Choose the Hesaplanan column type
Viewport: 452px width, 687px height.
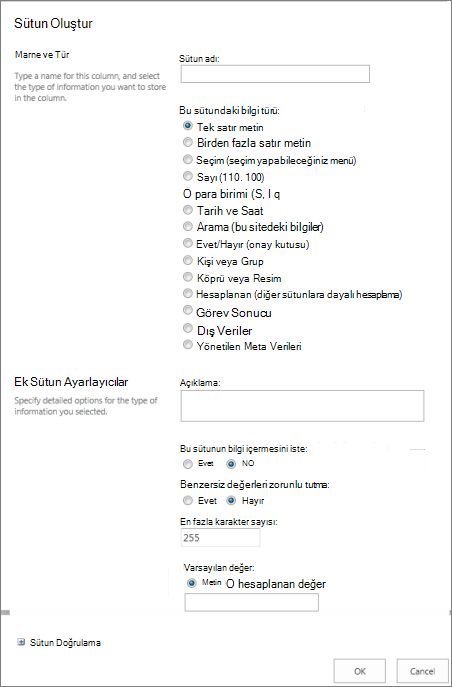tap(188, 293)
